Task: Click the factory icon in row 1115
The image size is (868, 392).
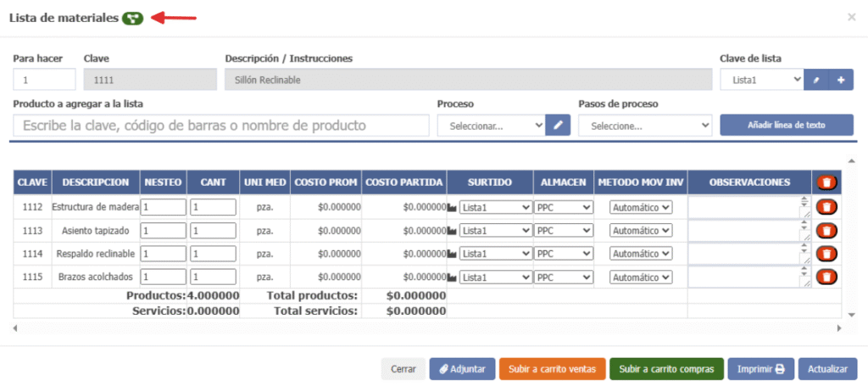Action: coord(453,277)
